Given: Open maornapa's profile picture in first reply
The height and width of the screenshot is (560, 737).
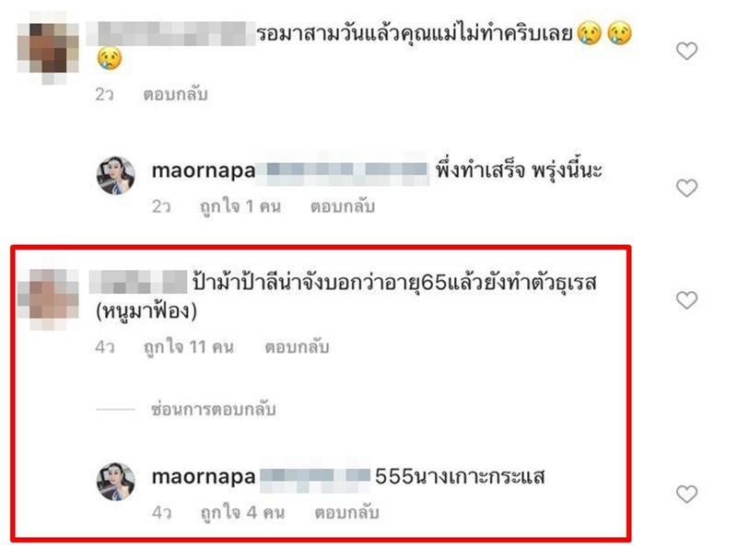Looking at the screenshot, I should pyautogui.click(x=116, y=175).
